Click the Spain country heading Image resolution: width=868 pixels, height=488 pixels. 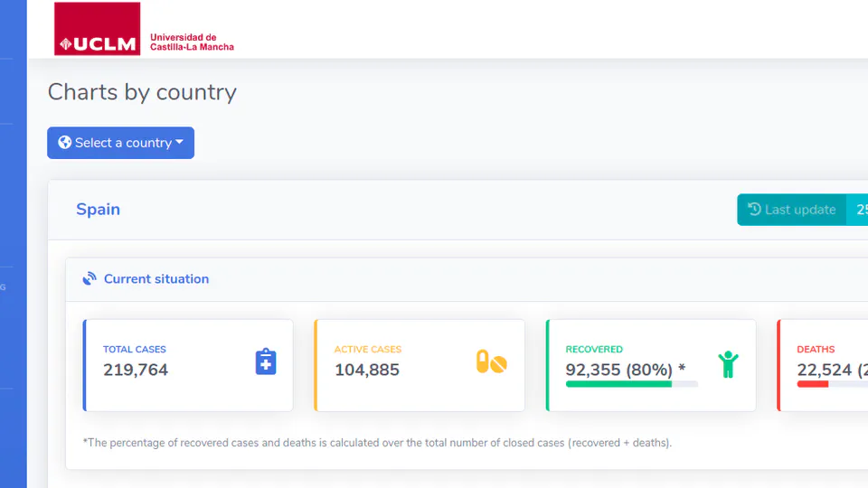pos(98,209)
